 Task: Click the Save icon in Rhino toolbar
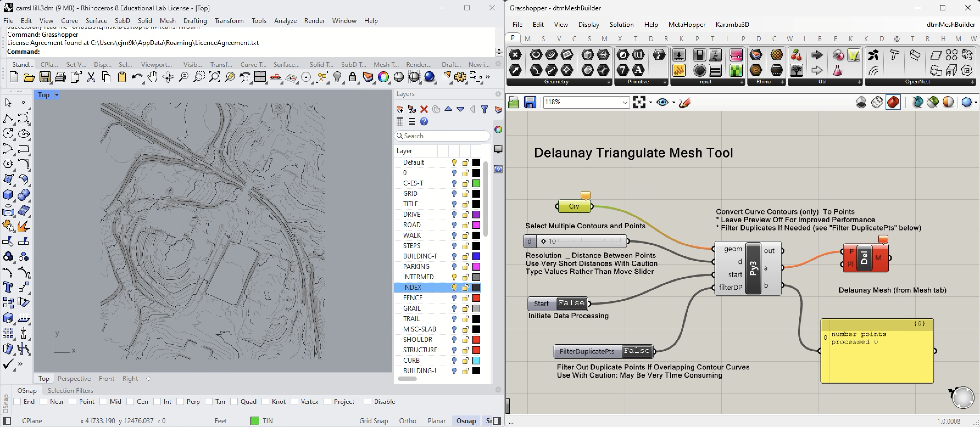[44, 77]
